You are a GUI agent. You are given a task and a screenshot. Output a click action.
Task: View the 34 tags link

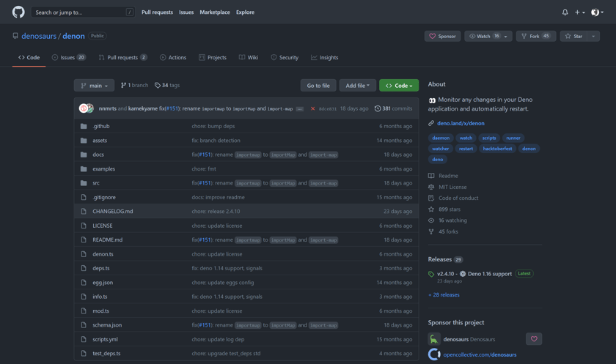coord(167,85)
